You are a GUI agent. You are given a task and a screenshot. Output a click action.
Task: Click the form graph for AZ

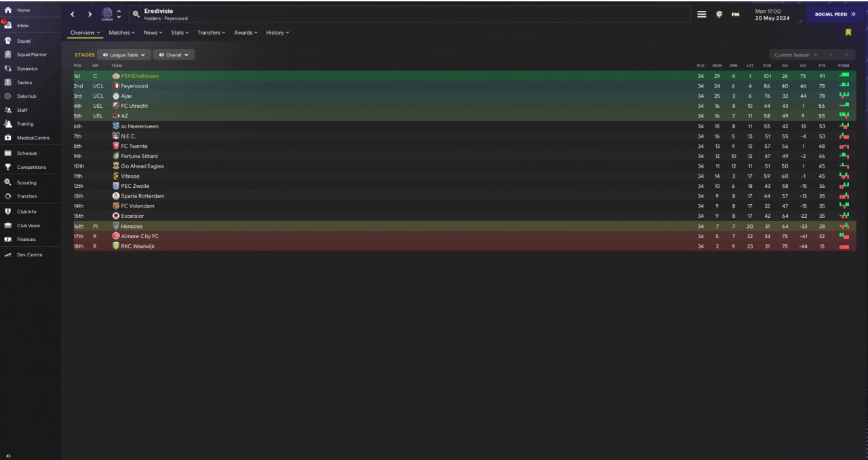point(844,116)
